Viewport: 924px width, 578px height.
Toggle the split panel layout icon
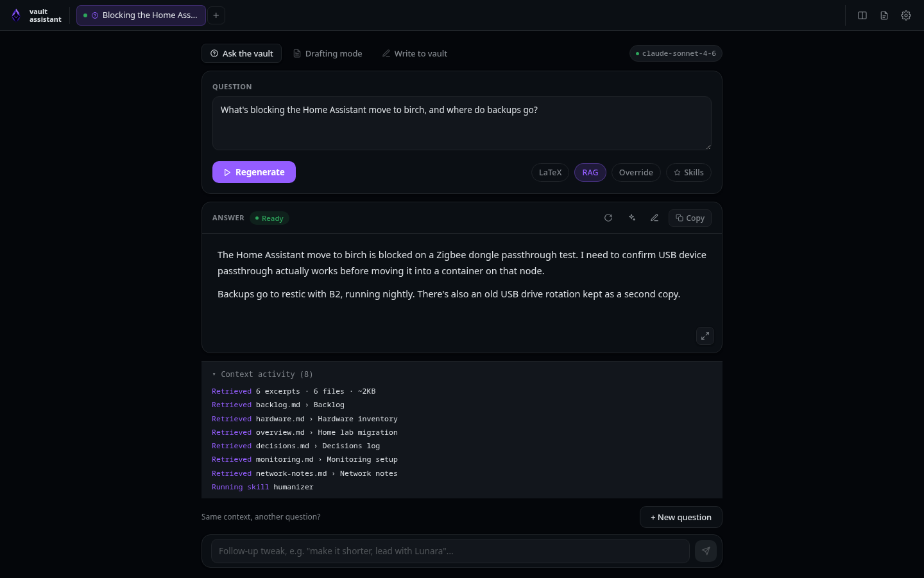pyautogui.click(x=862, y=15)
